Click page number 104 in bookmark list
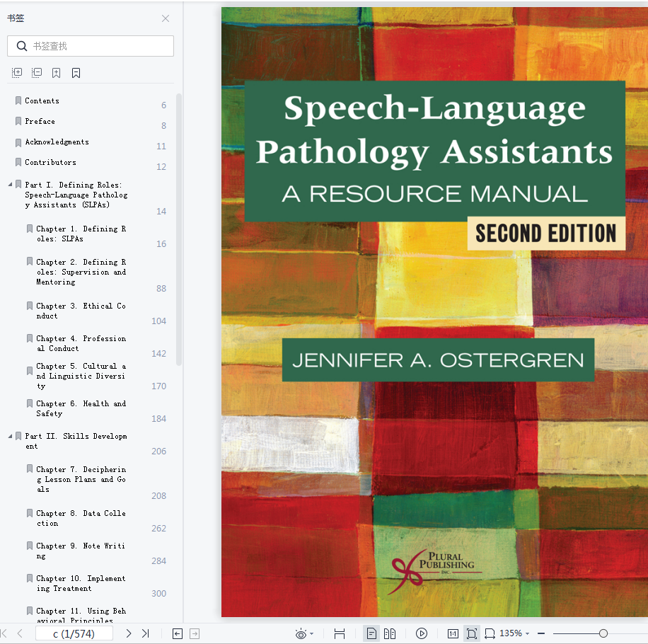Screen dimensions: 648x644 point(158,321)
